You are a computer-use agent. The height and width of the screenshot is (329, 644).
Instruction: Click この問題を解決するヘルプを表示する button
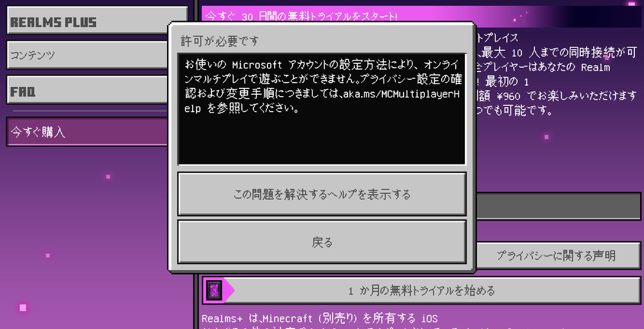322,194
